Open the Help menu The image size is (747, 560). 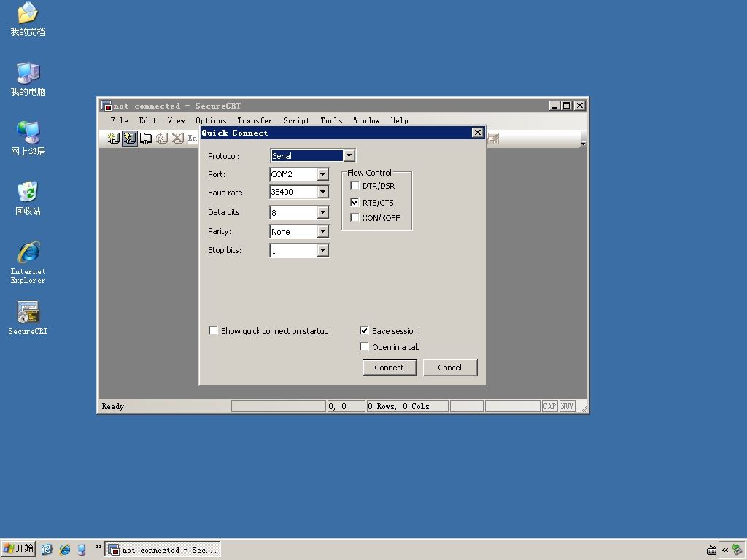tap(399, 120)
